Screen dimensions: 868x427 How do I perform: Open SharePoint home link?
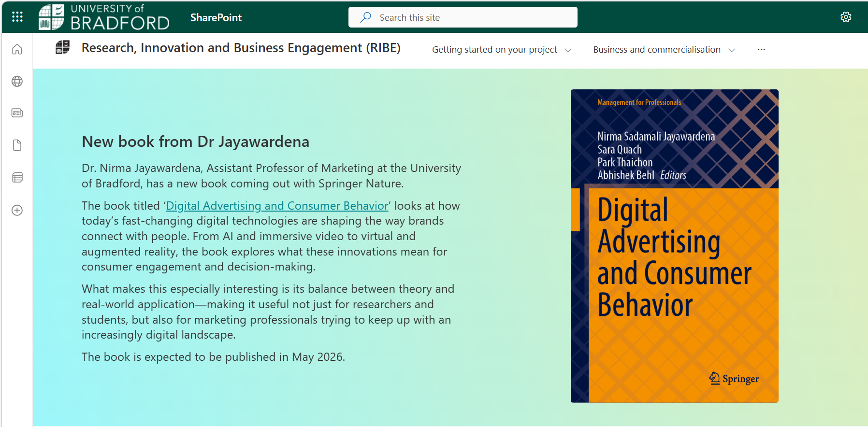(216, 17)
